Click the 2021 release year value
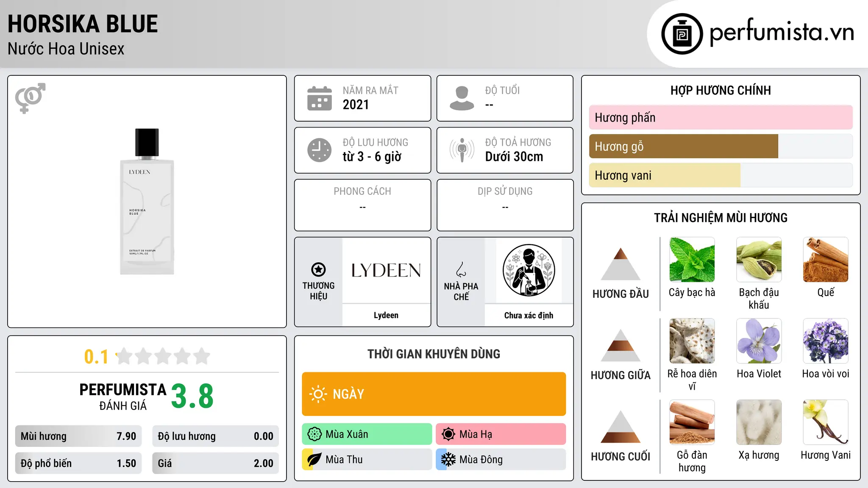The width and height of the screenshot is (868, 488). coord(356,105)
